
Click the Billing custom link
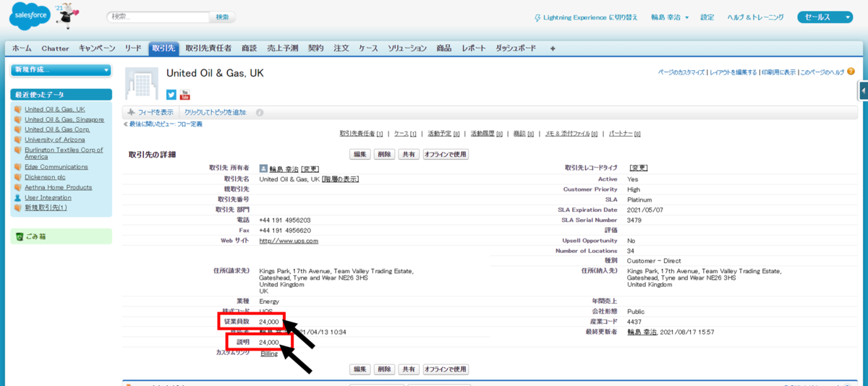click(269, 353)
